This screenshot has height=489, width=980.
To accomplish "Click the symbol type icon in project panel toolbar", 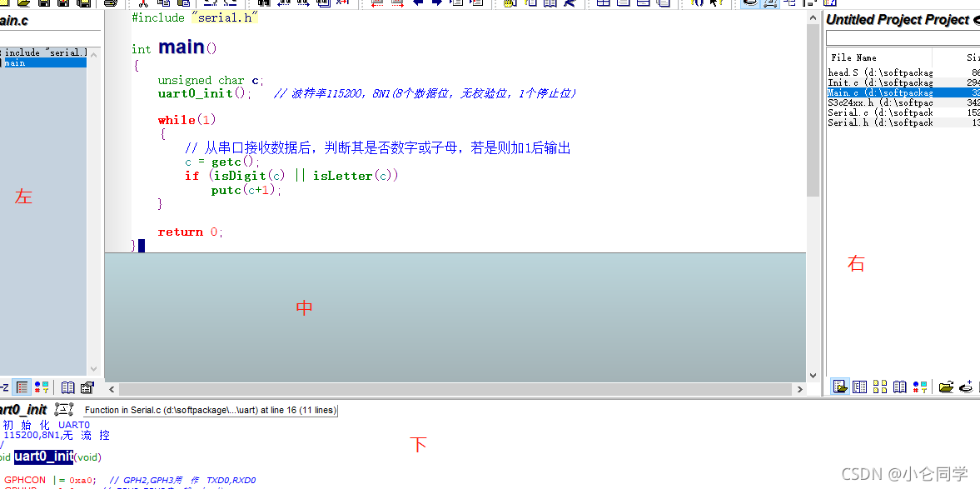I will click(919, 387).
